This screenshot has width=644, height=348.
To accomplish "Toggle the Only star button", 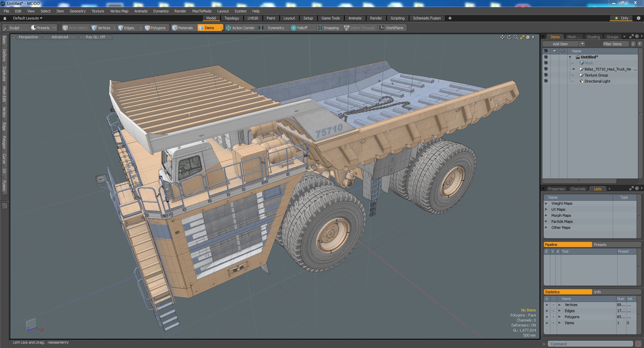I will click(x=621, y=18).
